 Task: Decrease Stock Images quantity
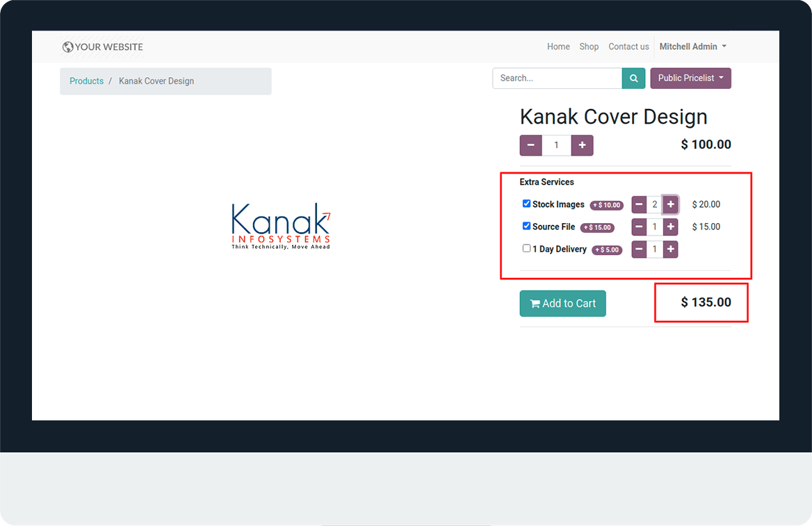pos(639,204)
